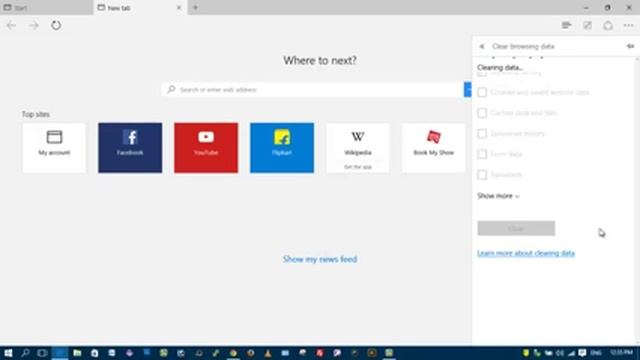Open the Flipkart top site tile

(x=282, y=148)
